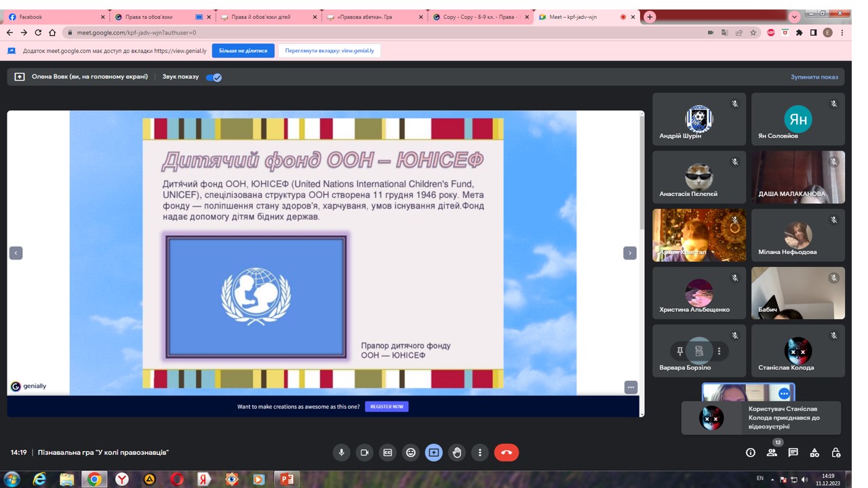Screen dimensions: 868x488
Task: Turn off the camera in the Meet toolbar
Action: 365,453
